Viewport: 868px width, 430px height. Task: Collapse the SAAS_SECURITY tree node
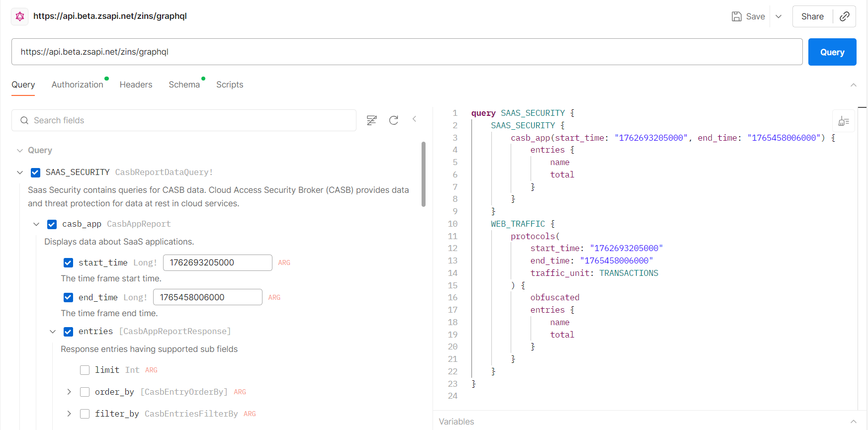point(20,172)
